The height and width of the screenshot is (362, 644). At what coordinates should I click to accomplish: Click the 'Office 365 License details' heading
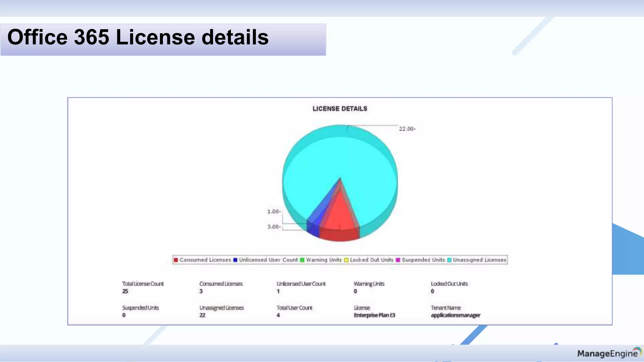point(138,37)
